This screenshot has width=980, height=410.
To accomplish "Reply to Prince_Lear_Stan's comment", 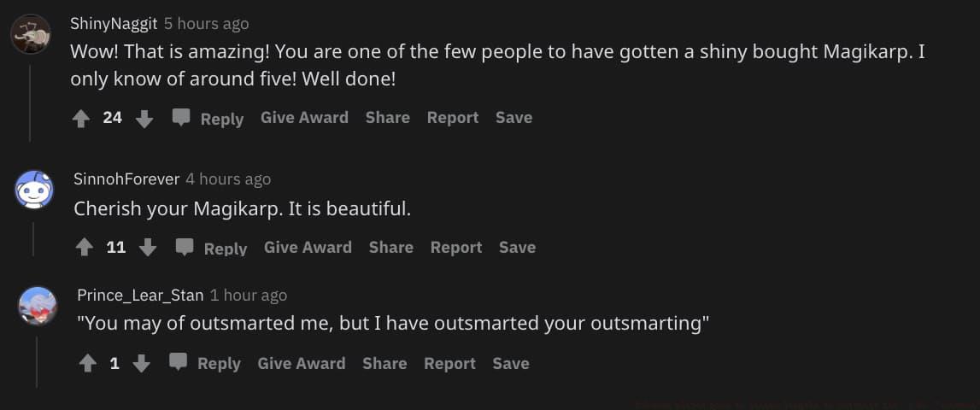I will [x=206, y=364].
